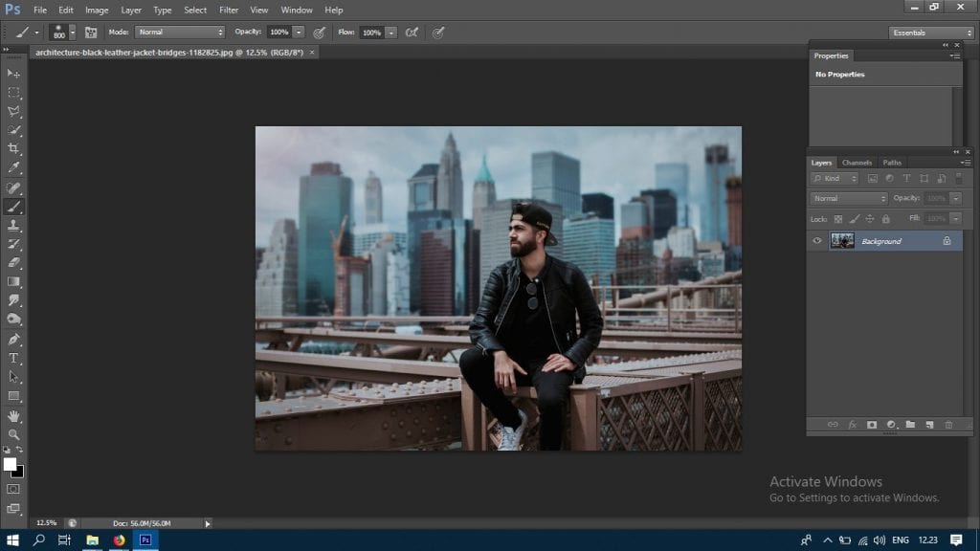Select the Clone Stamp tool
Screen dimensions: 980x551
coord(13,225)
